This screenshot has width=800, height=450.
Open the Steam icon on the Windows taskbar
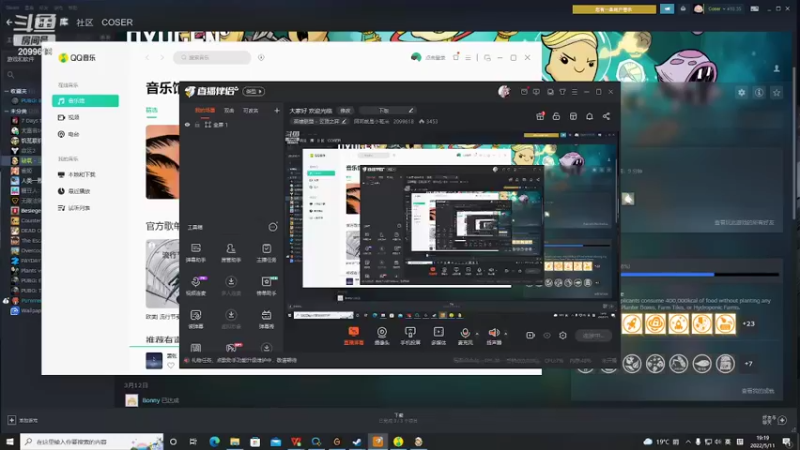click(357, 441)
